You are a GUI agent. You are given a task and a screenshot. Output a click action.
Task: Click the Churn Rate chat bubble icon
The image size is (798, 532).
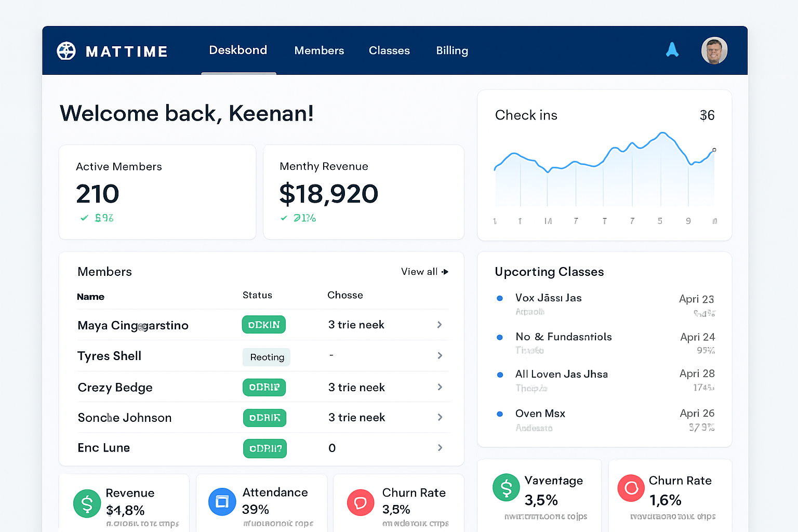pyautogui.click(x=361, y=502)
